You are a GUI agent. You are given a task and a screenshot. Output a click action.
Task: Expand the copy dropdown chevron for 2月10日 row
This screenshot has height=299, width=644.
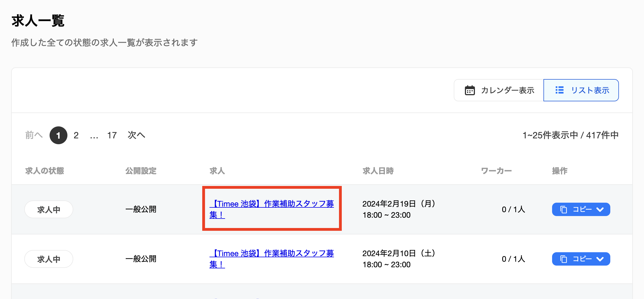pos(600,259)
